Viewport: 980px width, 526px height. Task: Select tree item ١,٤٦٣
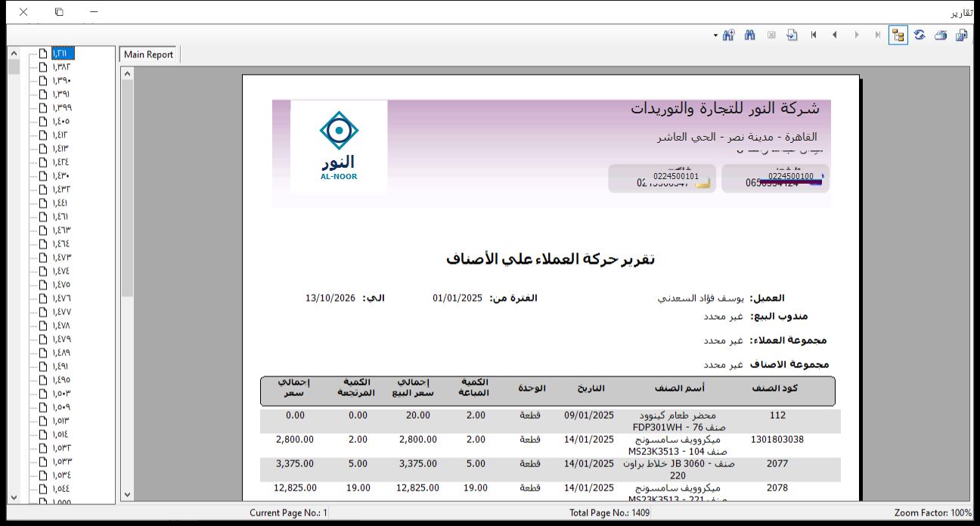(61, 231)
